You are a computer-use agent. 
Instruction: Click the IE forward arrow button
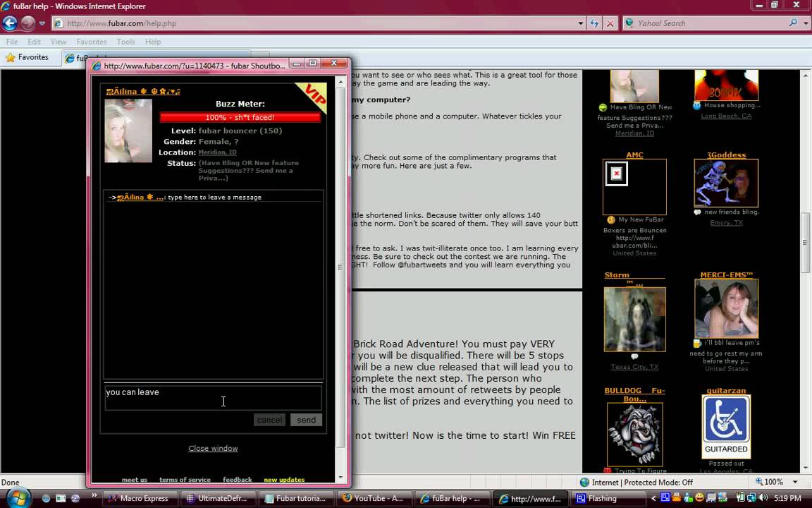(x=28, y=23)
